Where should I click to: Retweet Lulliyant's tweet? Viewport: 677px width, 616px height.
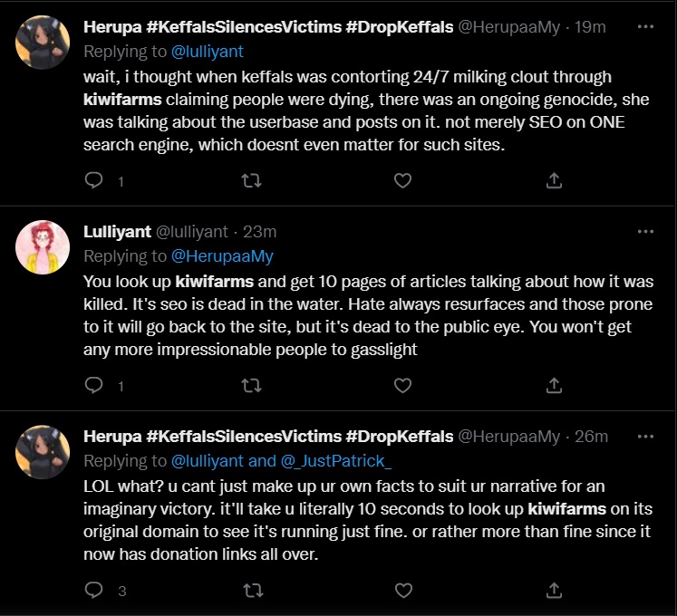point(253,385)
